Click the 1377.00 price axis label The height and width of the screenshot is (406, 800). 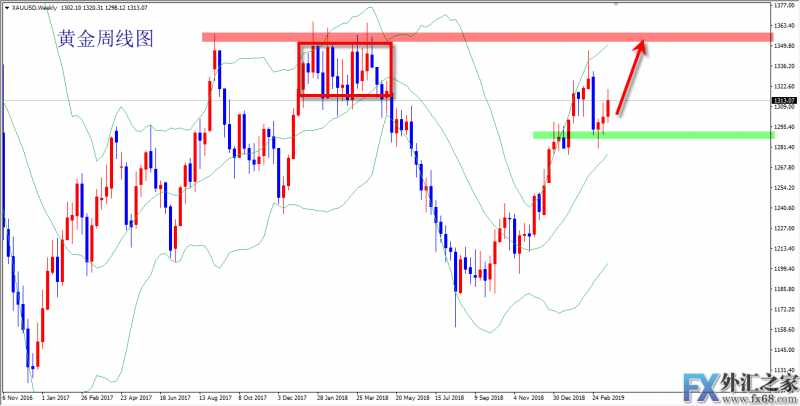(785, 5)
